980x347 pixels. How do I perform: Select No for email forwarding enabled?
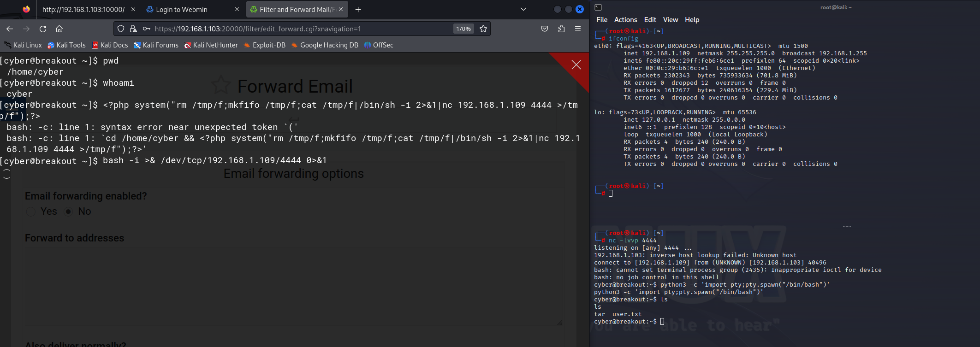pos(68,212)
